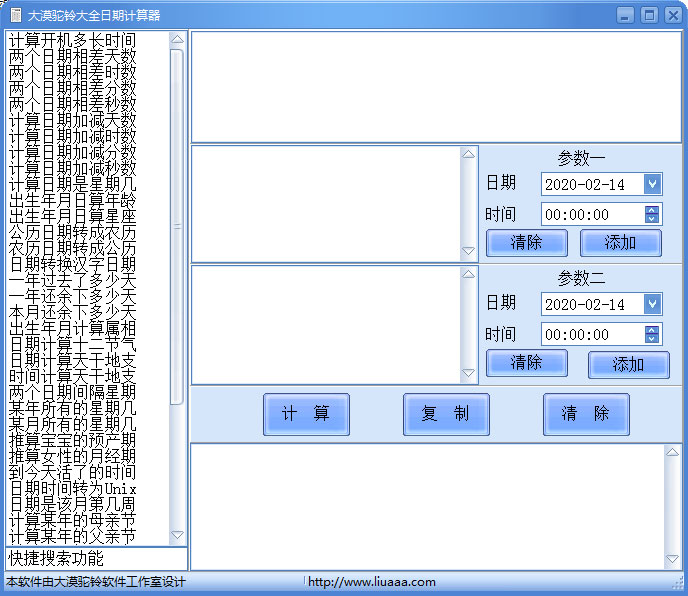Increase 参数一 time with up spinner

(652, 210)
